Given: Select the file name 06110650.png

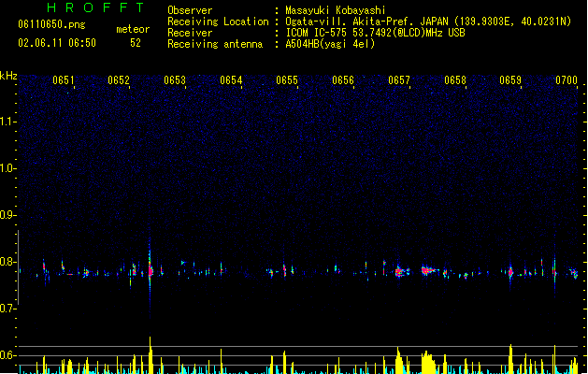Looking at the screenshot, I should pos(51,24).
